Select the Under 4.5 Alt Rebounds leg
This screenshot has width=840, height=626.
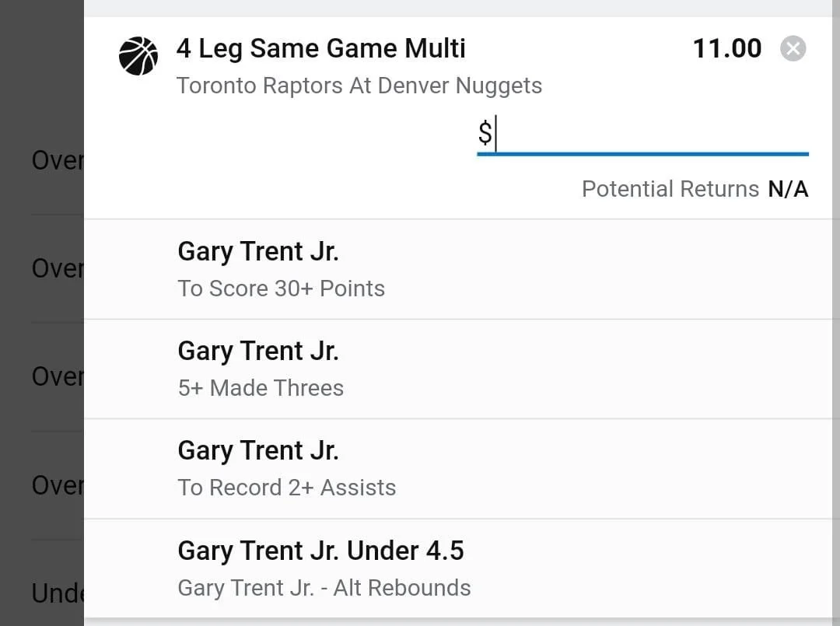click(x=458, y=568)
